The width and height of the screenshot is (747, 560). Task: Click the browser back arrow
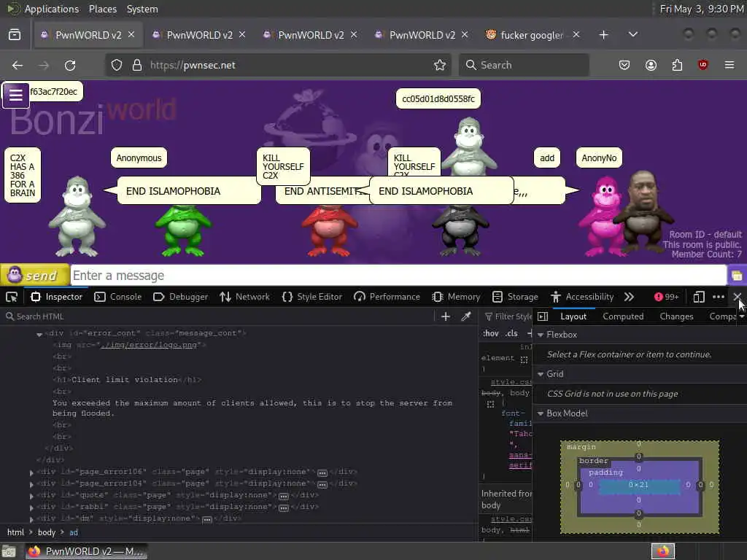[18, 65]
